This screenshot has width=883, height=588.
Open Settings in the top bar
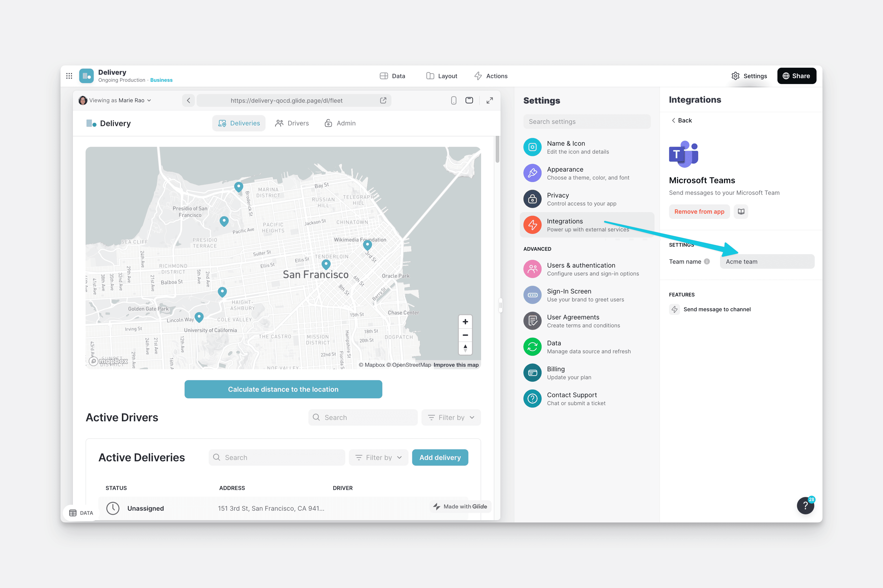[x=749, y=76]
